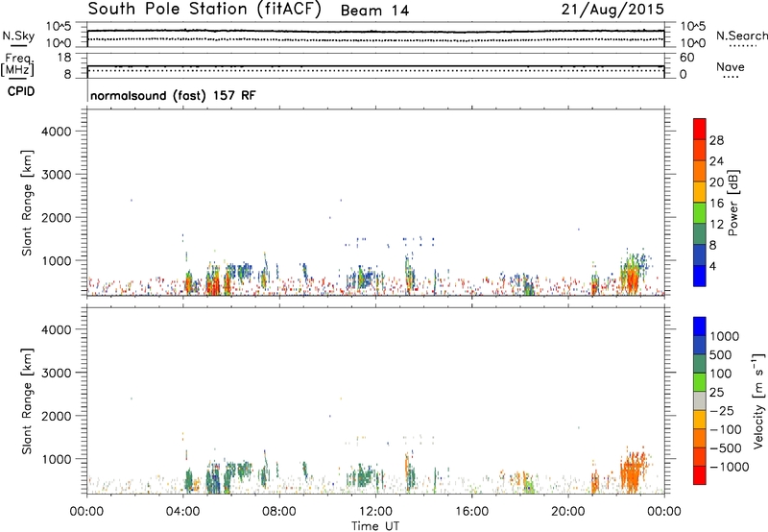The image size is (768, 532).
Task: Click the "-25" tick on the Velocity colorbar
Action: click(721, 410)
